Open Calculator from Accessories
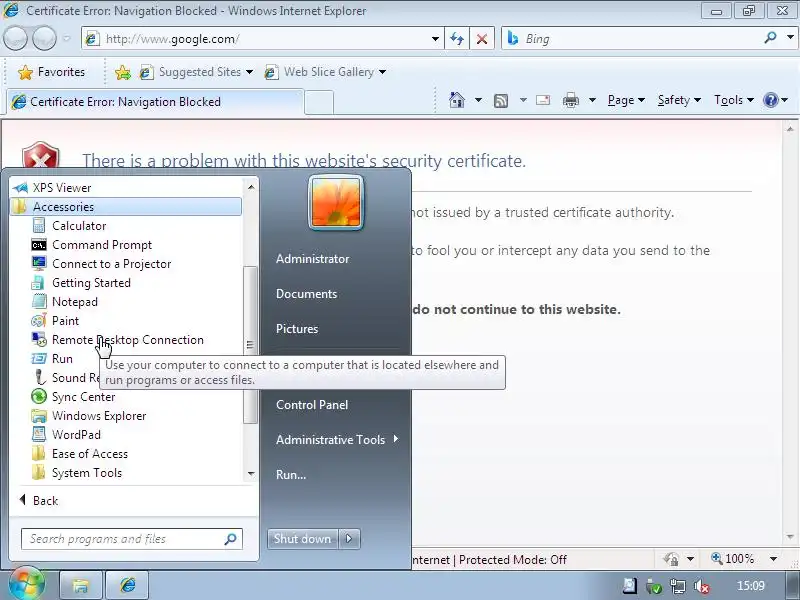 point(79,226)
